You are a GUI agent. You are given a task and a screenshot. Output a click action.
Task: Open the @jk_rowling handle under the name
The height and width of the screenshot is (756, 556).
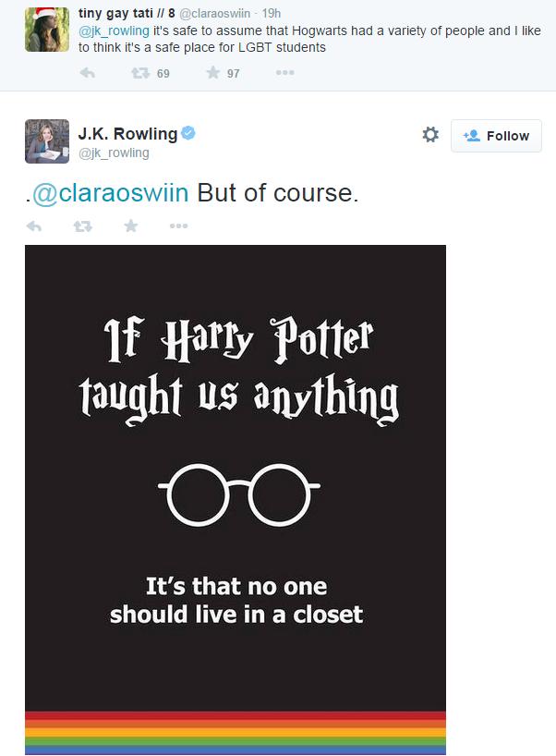[114, 152]
